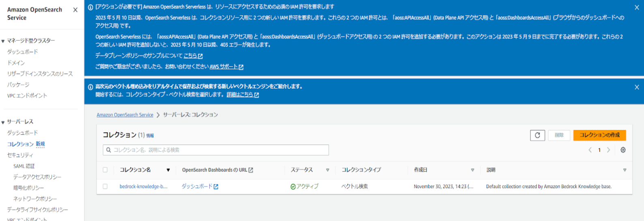The height and width of the screenshot is (221, 644).
Task: Click the info icon on IAM banner
Action: [90, 7]
